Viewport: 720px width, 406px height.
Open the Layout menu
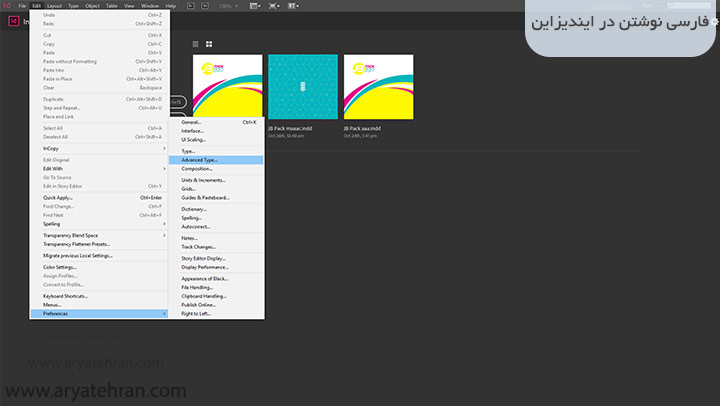pyautogui.click(x=54, y=6)
